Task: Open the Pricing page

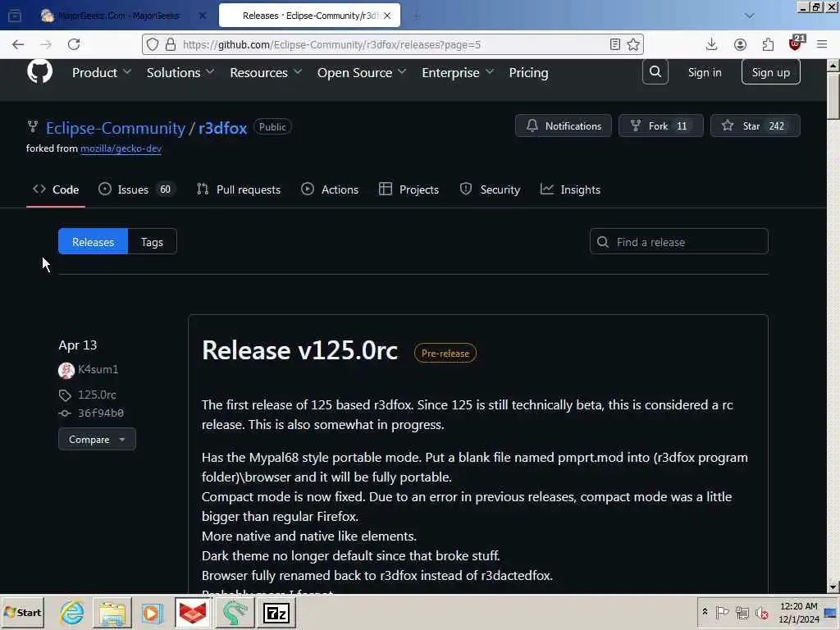Action: (528, 72)
